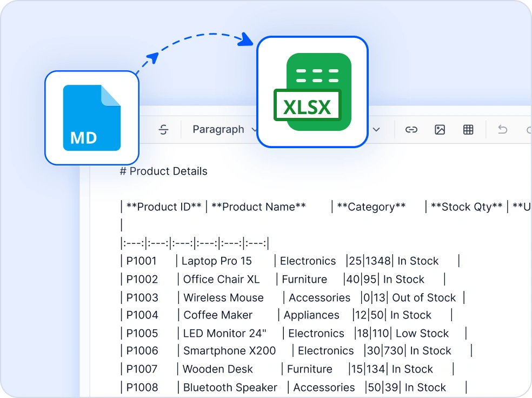Viewport: 532px width, 398px height.
Task: Click 'Furniture' in the Wooden Desk row
Action: [310, 369]
